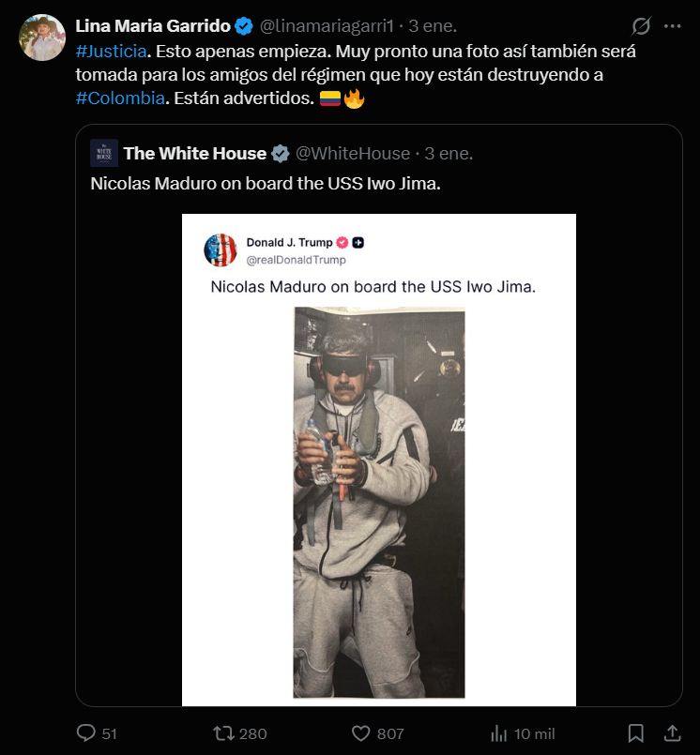Open the Maduro photo in the quoted tweet
The image size is (700, 755).
click(x=379, y=502)
